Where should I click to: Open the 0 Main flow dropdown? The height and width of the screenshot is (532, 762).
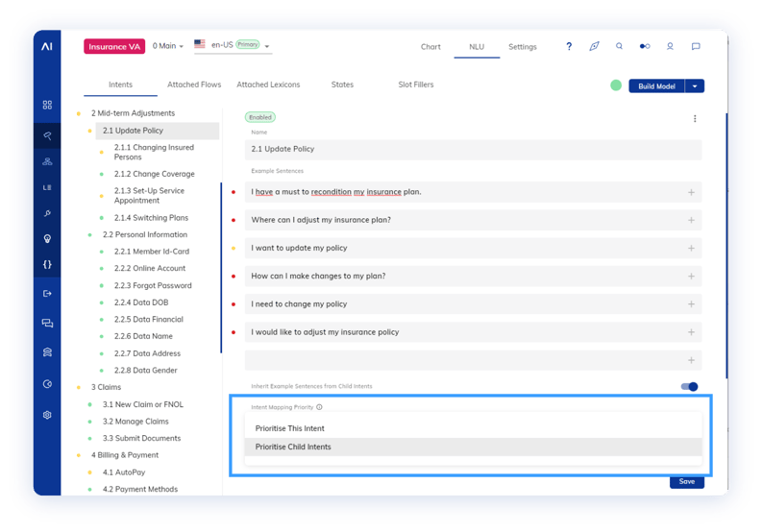167,46
